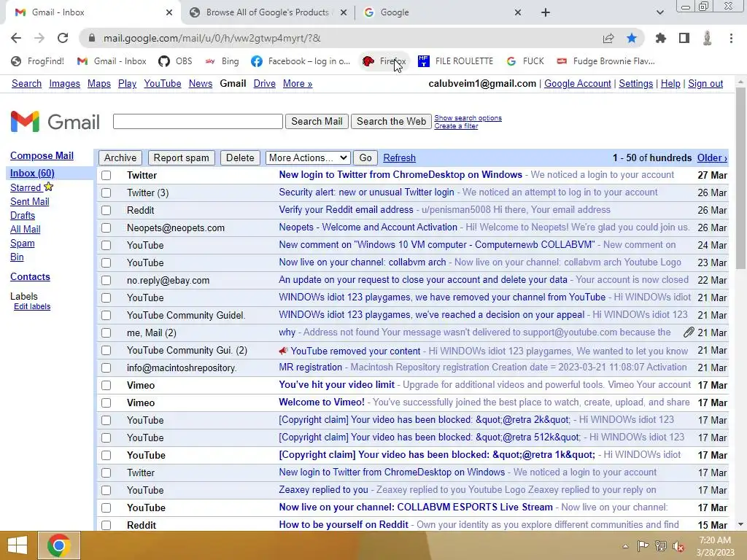
Task: Open the side panel icon
Action: pyautogui.click(x=684, y=38)
